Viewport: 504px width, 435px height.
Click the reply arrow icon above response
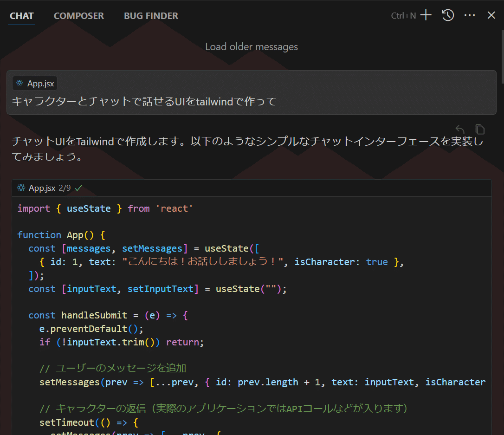pyautogui.click(x=460, y=129)
